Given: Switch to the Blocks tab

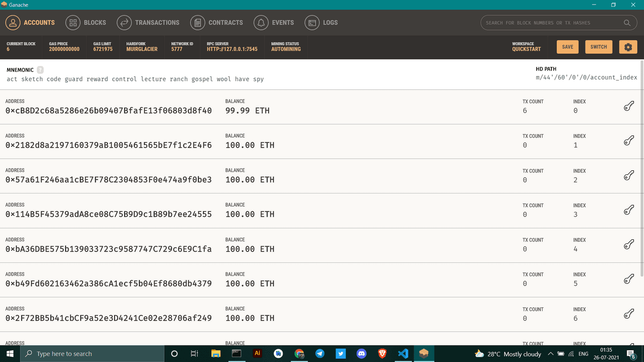Looking at the screenshot, I should (x=86, y=22).
